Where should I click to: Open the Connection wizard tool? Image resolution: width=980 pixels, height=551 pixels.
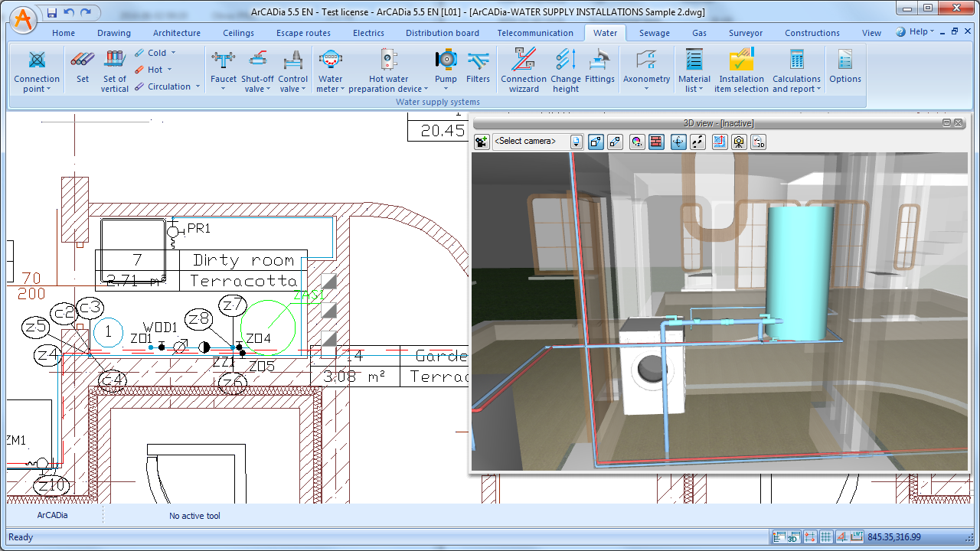pos(524,67)
